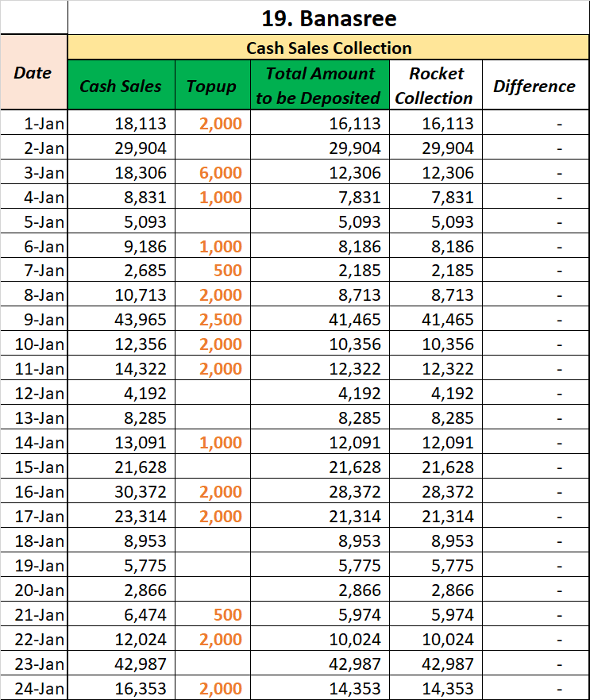590x700 pixels.
Task: Click 'Total Amount to be Deposited' header
Action: (x=320, y=85)
